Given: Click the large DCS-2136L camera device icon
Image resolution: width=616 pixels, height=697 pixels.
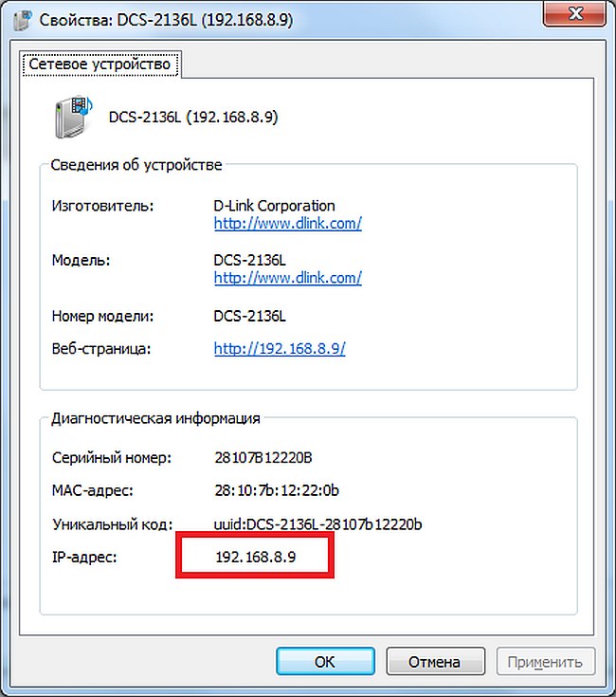Looking at the screenshot, I should click(72, 117).
